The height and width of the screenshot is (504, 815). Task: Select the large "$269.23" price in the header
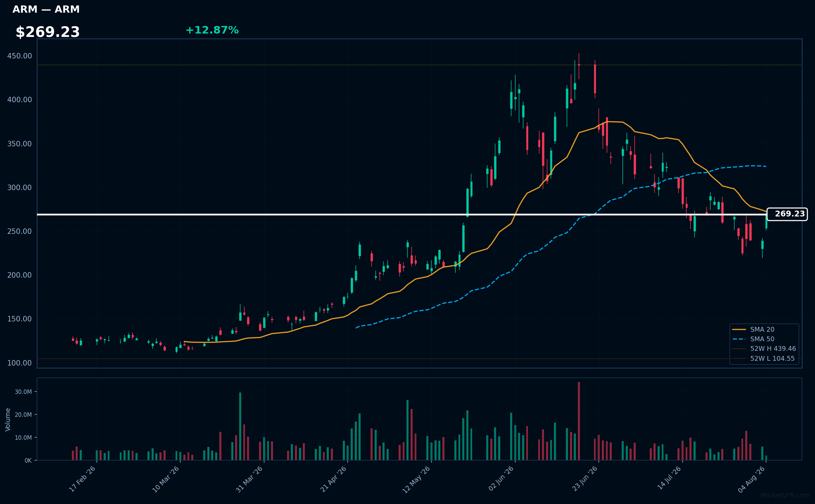click(48, 32)
